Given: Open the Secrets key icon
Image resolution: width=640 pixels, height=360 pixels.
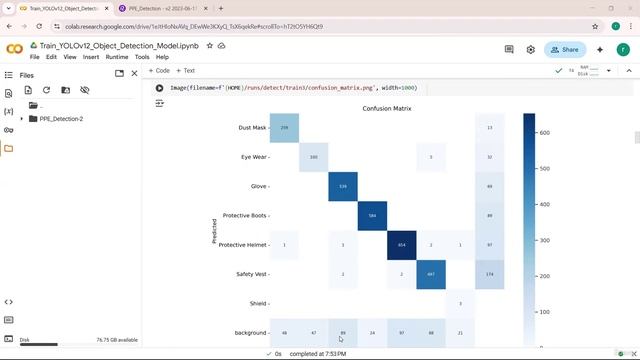Looking at the screenshot, I should (x=9, y=130).
